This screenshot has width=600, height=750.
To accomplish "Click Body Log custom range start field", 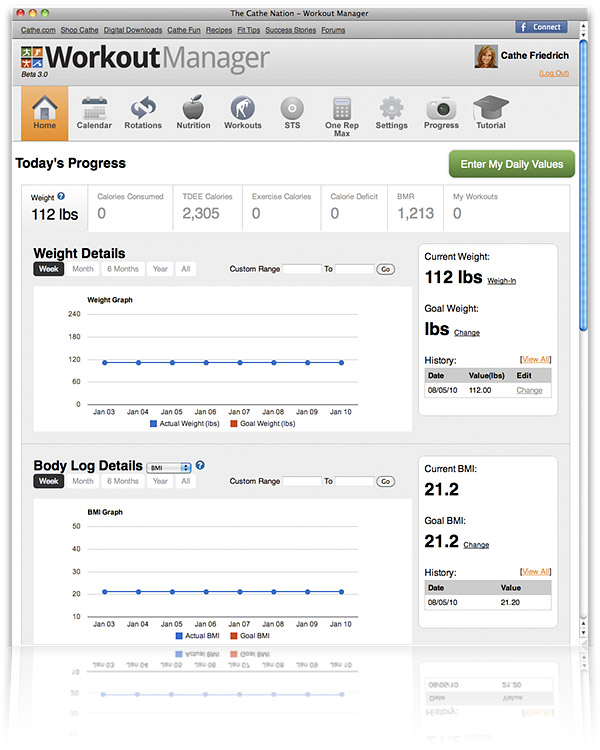I will [x=302, y=482].
